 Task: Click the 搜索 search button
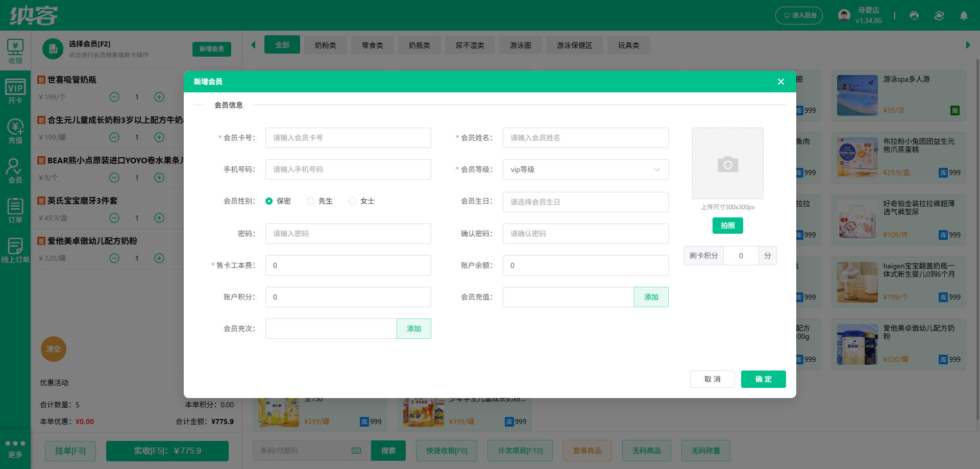388,451
